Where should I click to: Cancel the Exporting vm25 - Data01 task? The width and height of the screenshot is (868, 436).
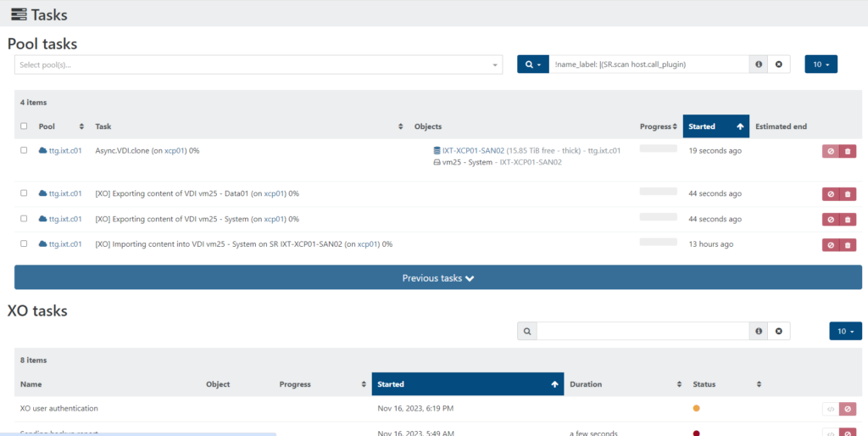[x=830, y=194]
